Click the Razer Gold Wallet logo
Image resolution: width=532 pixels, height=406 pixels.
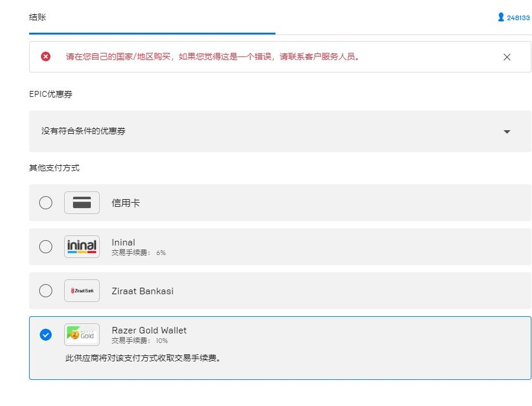coord(81,335)
